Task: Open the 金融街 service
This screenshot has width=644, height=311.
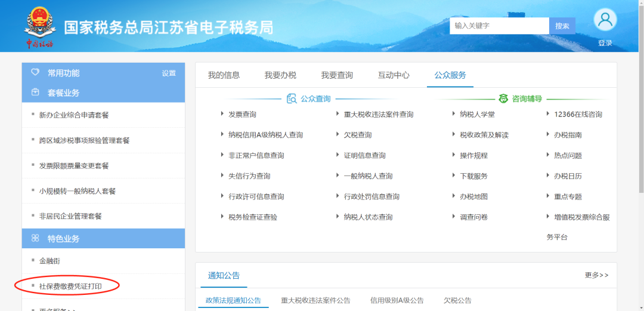Action: [49, 260]
